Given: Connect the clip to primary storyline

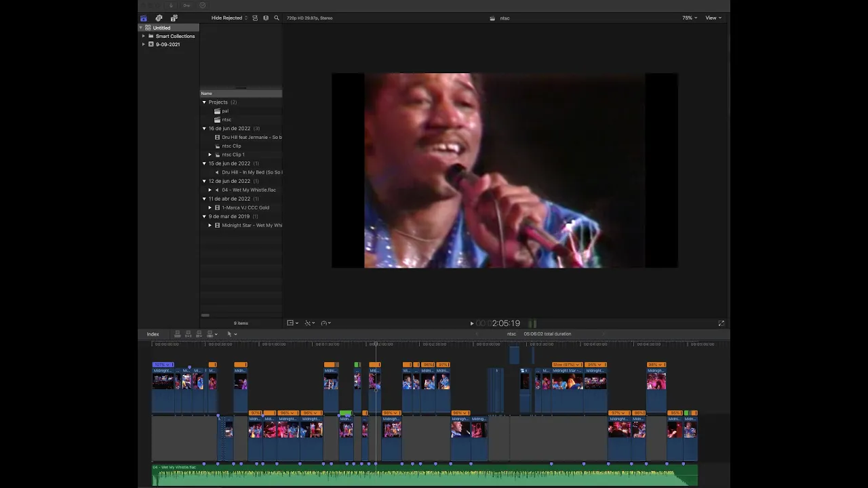Looking at the screenshot, I should click(178, 334).
